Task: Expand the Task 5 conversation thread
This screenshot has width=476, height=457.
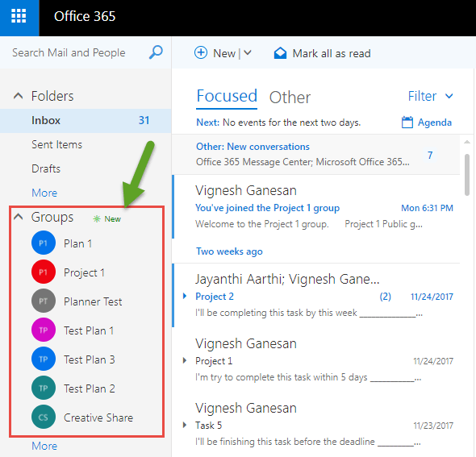Action: pos(185,425)
